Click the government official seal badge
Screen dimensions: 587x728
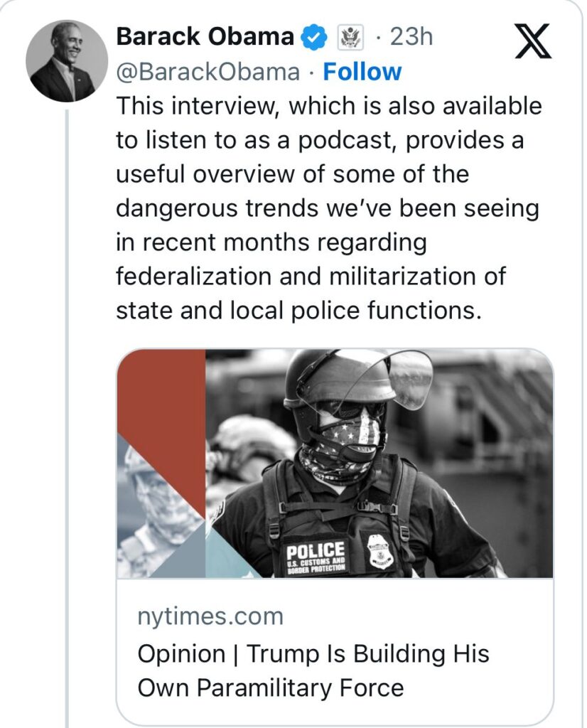pyautogui.click(x=347, y=37)
